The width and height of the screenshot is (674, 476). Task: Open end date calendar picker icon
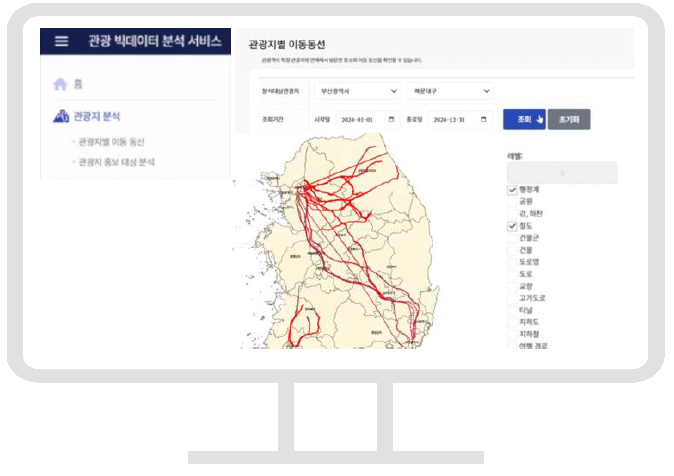tap(484, 120)
